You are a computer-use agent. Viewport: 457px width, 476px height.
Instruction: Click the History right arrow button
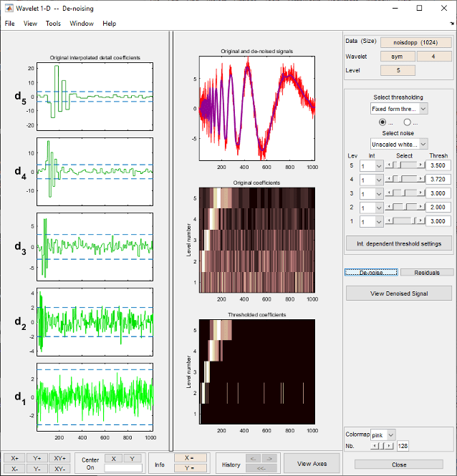coord(270,458)
